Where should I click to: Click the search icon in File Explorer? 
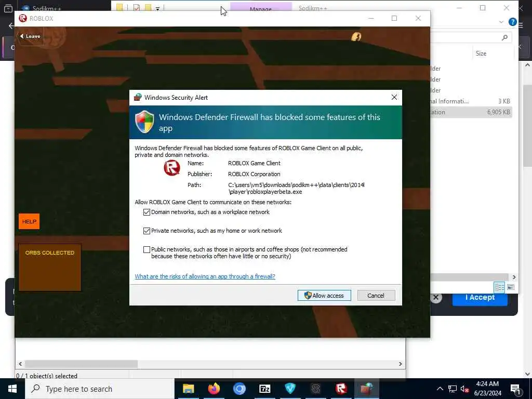pyautogui.click(x=504, y=37)
